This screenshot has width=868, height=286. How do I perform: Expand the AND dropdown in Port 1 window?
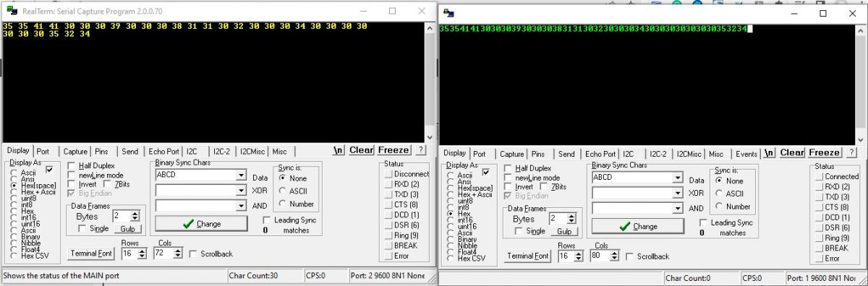(x=677, y=208)
